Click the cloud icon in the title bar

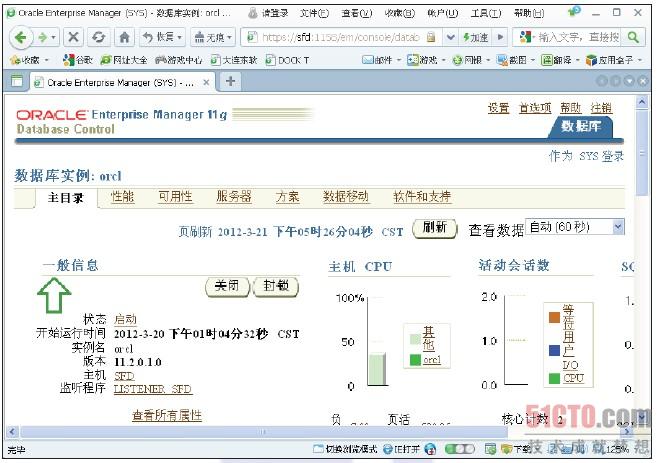coord(573,12)
